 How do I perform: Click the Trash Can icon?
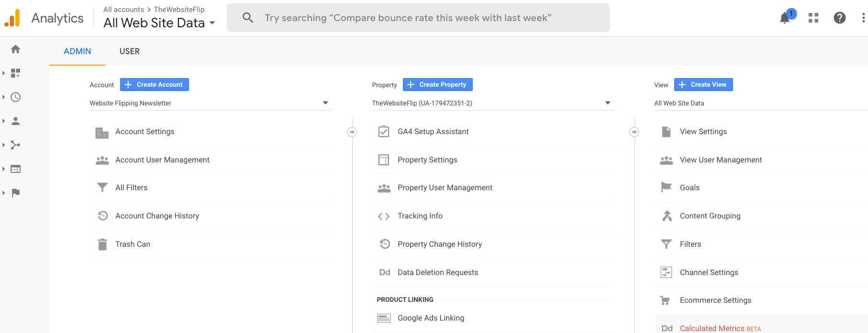coord(102,244)
